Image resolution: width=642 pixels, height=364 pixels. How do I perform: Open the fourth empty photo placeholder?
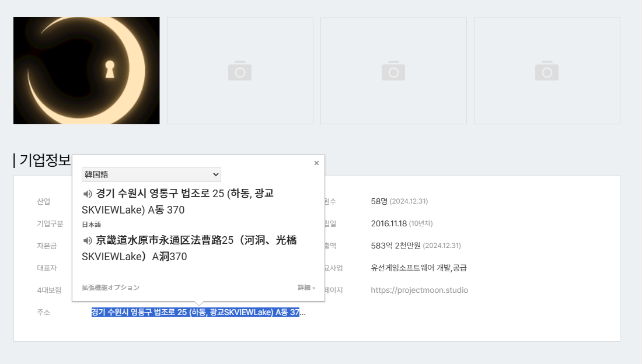pos(547,71)
